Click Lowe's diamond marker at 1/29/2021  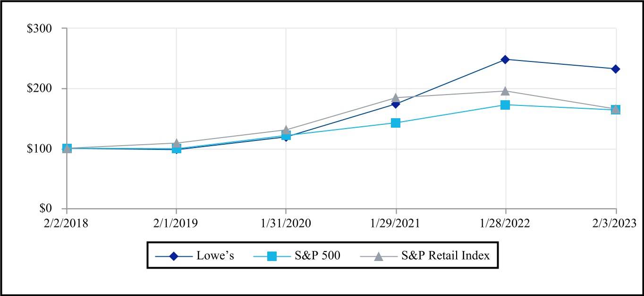396,104
